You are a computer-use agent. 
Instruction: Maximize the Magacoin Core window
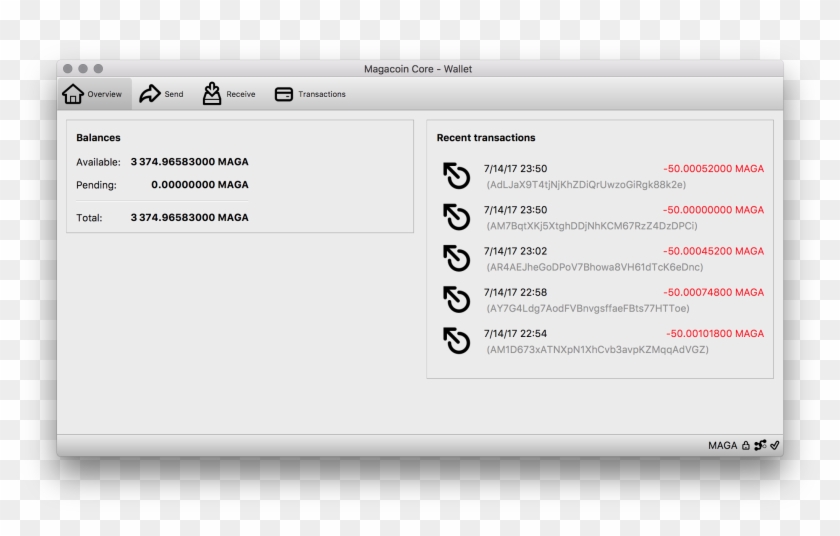(x=98, y=69)
